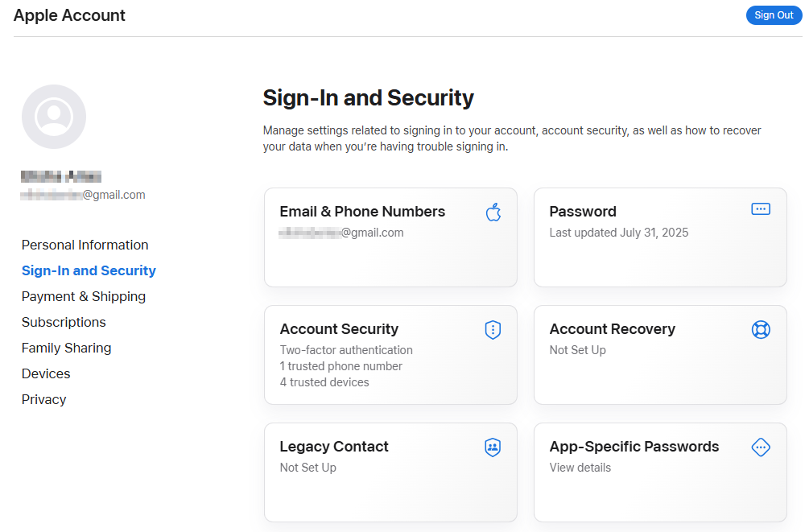Click the profile avatar picture

(x=54, y=117)
